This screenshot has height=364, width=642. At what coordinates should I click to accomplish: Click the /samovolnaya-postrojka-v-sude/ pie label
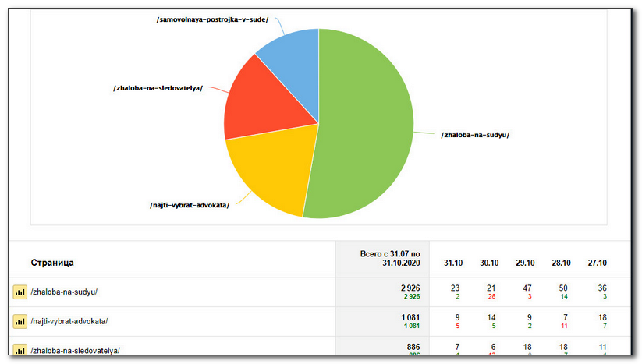click(x=212, y=19)
